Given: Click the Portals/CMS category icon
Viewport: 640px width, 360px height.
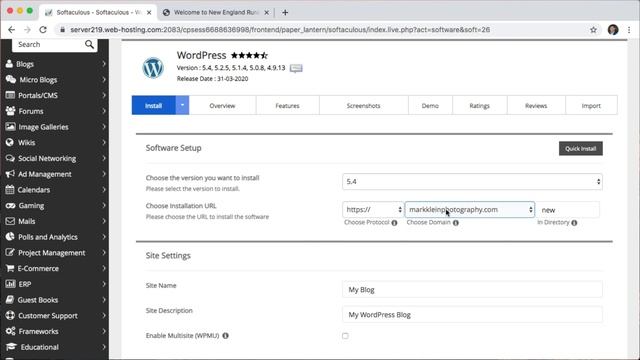Looking at the screenshot, I should pyautogui.click(x=10, y=95).
